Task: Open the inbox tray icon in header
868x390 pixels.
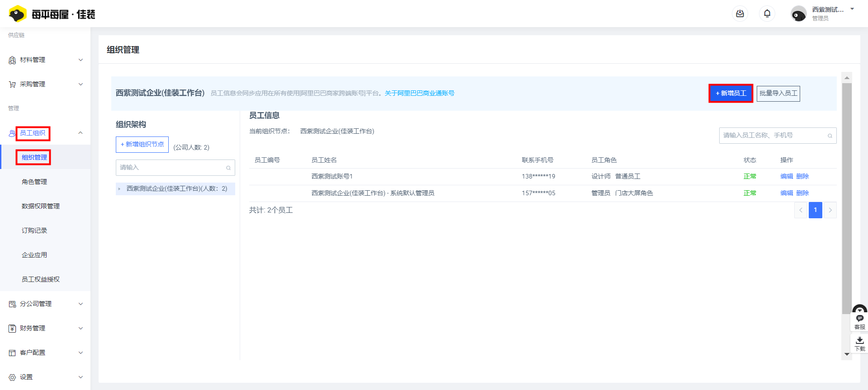Action: 740,14
